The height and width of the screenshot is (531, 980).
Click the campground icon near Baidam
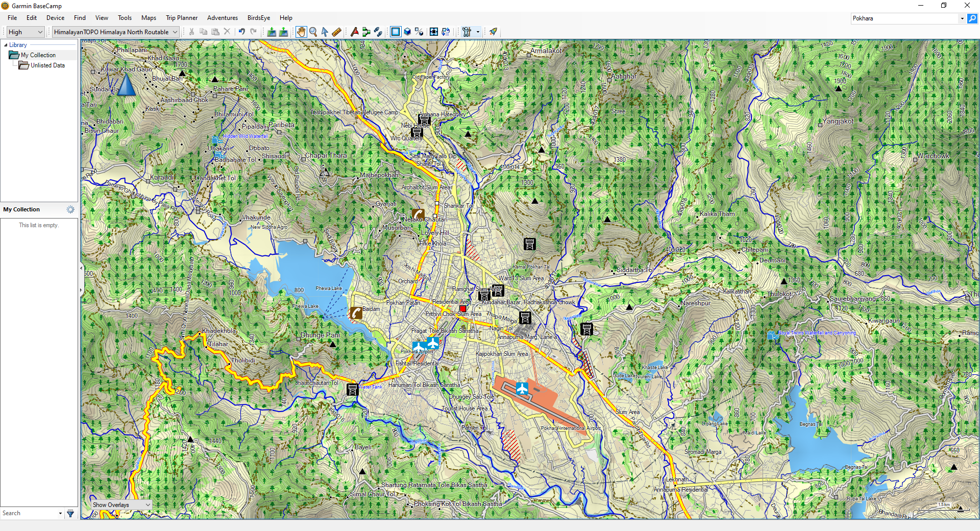point(356,313)
